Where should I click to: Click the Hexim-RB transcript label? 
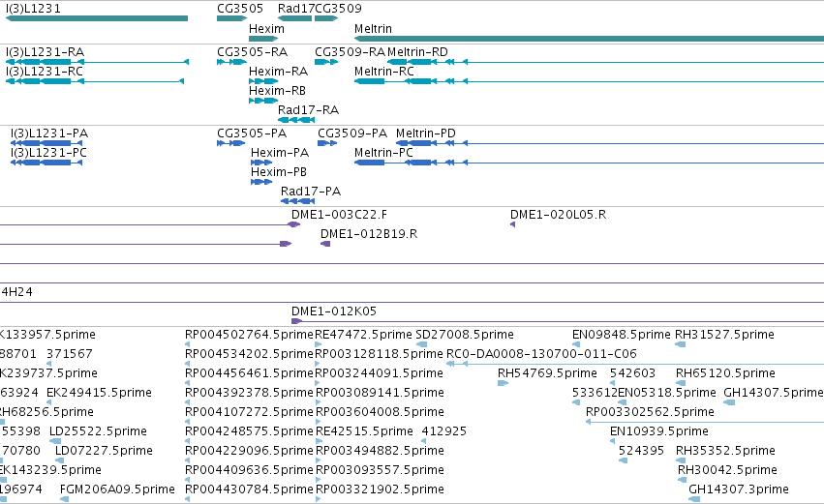[277, 91]
